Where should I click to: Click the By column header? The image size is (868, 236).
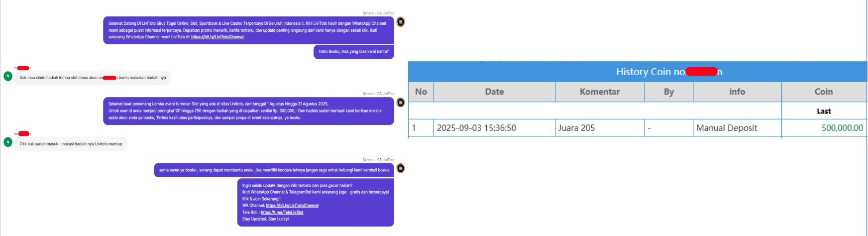(x=668, y=92)
